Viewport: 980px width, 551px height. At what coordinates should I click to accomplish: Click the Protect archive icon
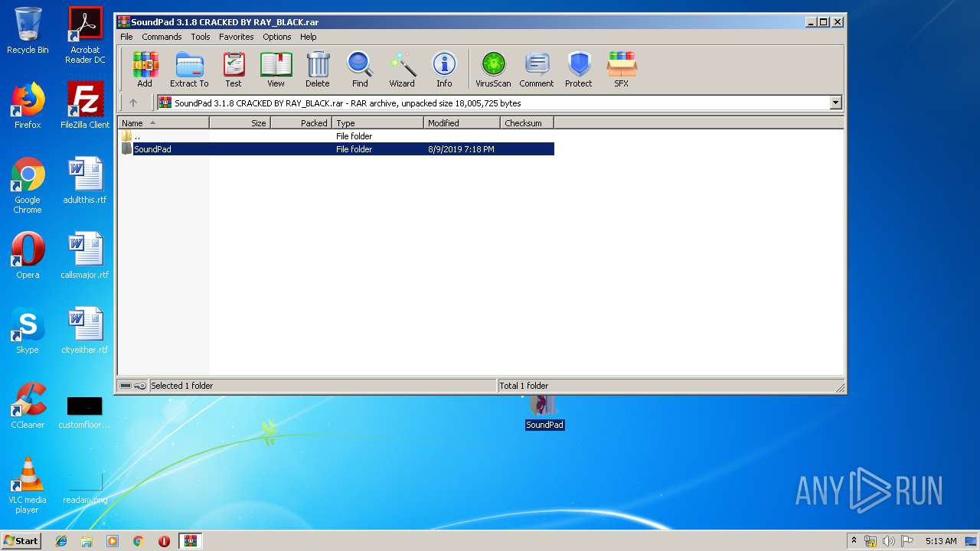pyautogui.click(x=579, y=70)
